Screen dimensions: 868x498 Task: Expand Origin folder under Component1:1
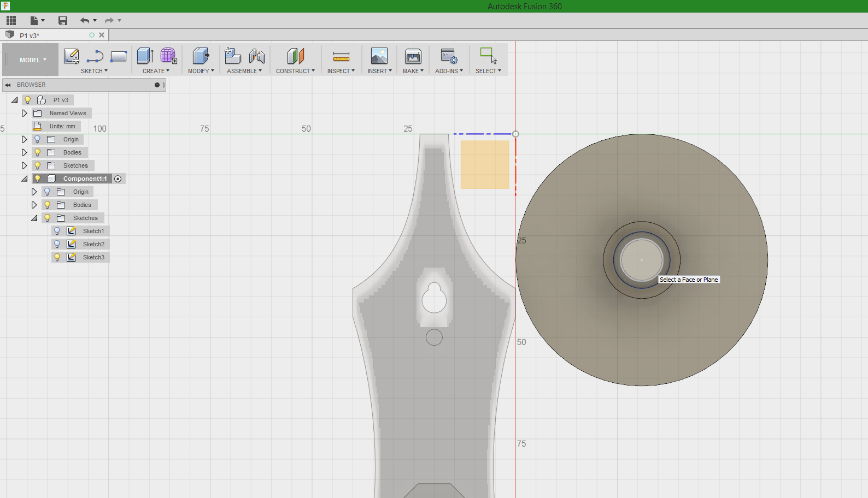[34, 192]
